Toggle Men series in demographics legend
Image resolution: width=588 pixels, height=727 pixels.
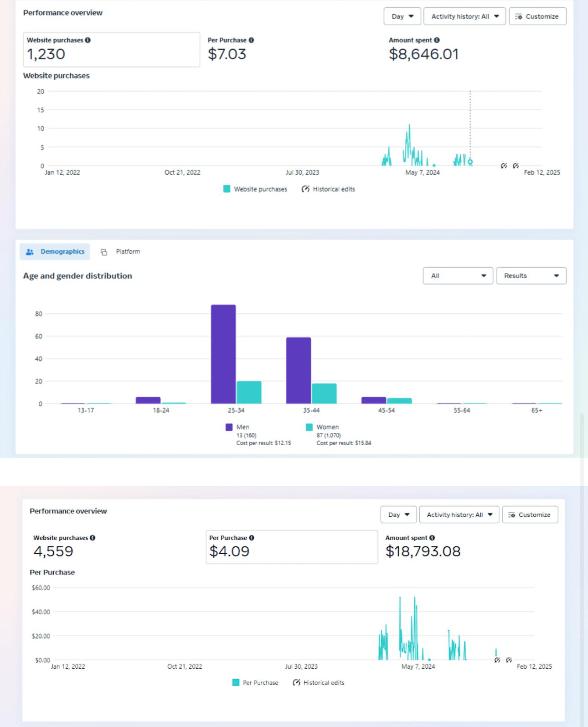point(229,427)
